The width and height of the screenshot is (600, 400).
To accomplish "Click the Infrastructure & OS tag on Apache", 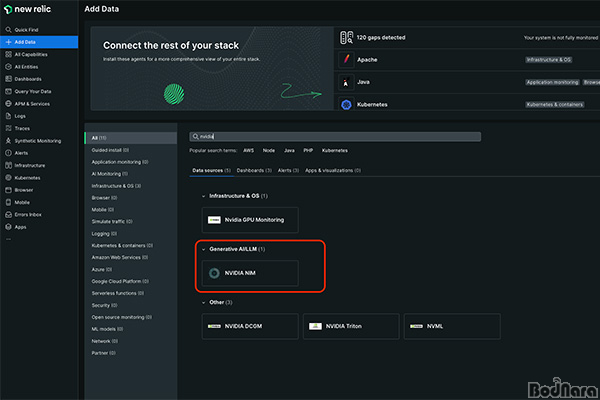I will [x=548, y=60].
